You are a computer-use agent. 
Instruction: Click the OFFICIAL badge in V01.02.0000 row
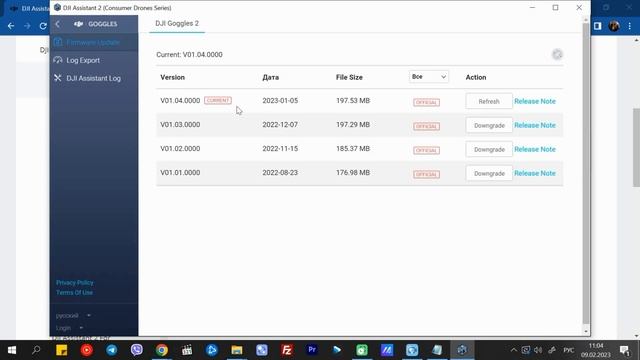click(426, 150)
